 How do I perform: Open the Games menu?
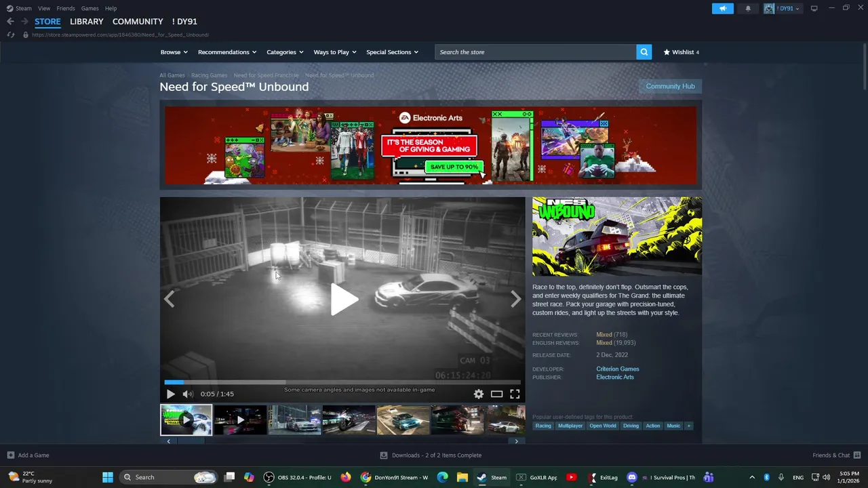click(90, 8)
